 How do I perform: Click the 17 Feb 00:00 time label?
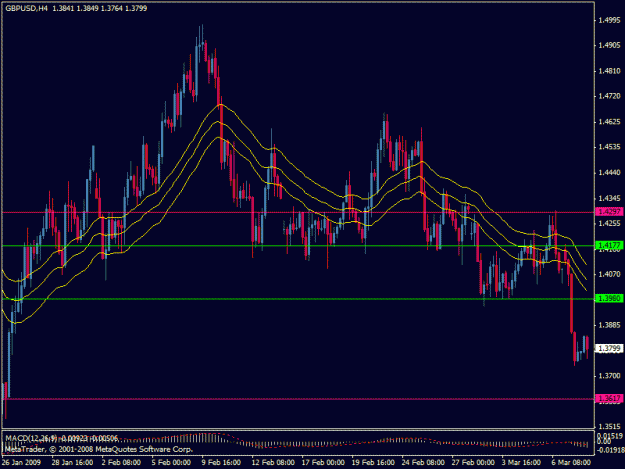[x=323, y=463]
